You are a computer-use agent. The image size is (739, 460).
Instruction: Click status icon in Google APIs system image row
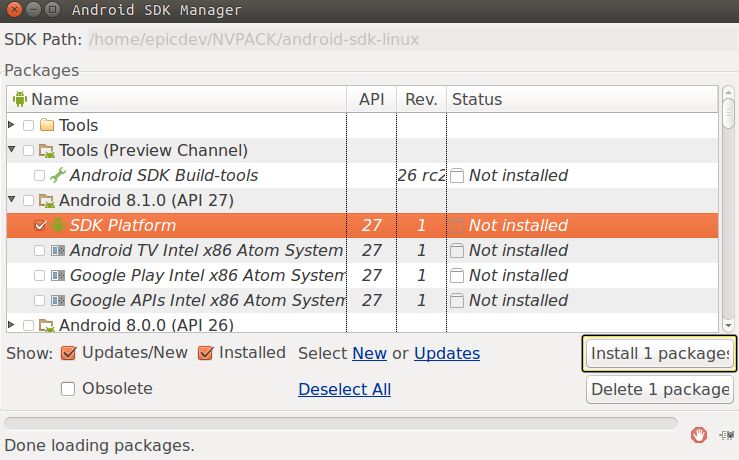pyautogui.click(x=457, y=301)
